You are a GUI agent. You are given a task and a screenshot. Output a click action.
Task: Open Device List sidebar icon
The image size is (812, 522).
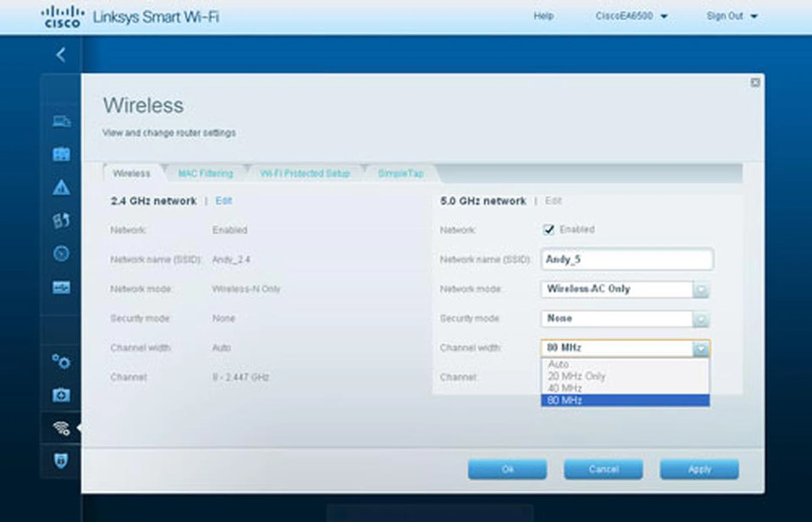pyautogui.click(x=61, y=122)
